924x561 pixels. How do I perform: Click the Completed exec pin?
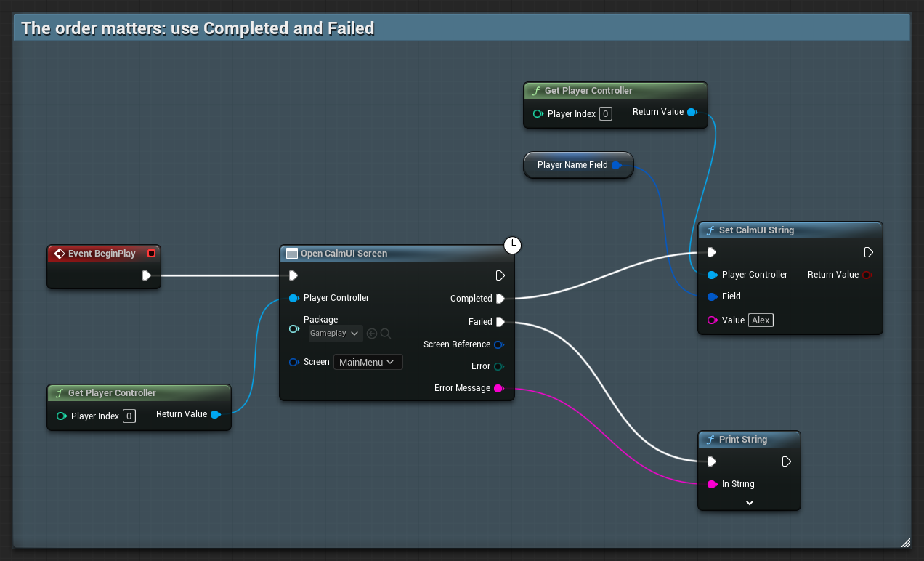(x=500, y=299)
